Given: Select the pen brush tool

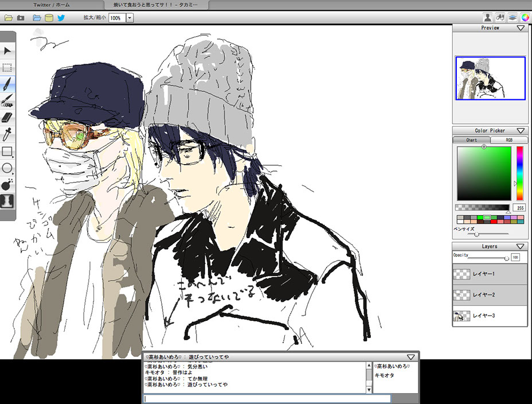Looking at the screenshot, I should click(x=7, y=85).
